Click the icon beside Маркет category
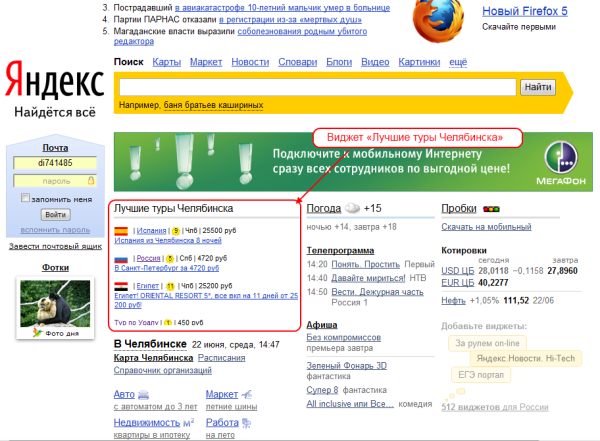600x441 pixels. pos(246,394)
